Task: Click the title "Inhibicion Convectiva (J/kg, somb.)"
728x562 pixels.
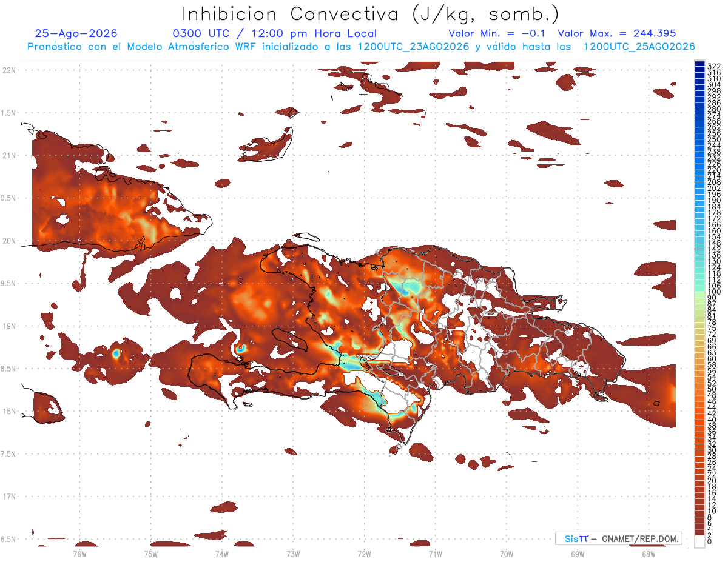Action: tap(371, 14)
